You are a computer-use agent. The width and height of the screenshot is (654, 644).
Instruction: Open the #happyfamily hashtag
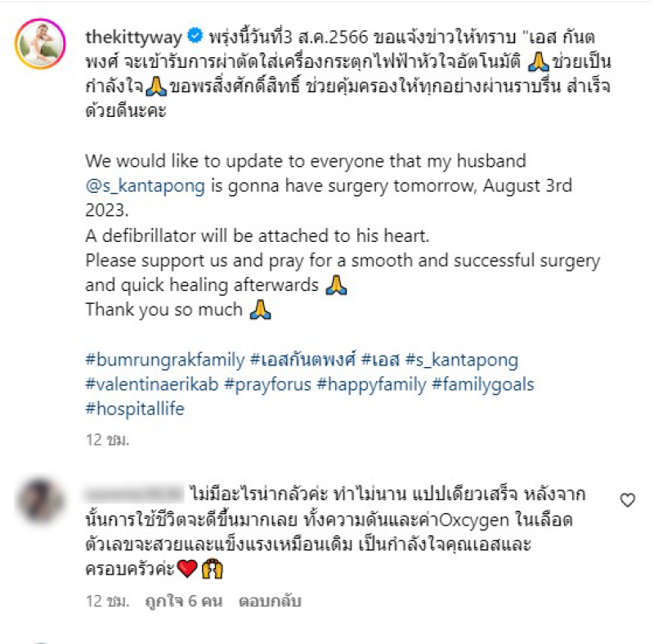tap(371, 385)
